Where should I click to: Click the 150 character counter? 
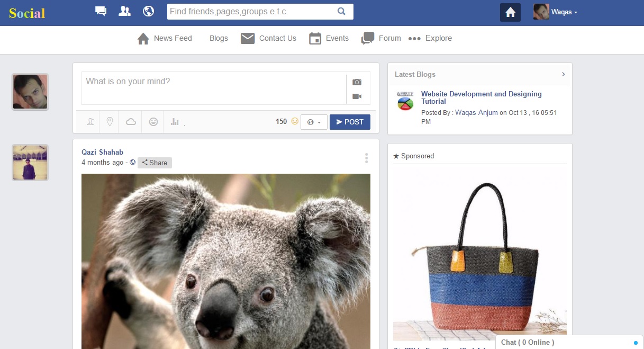click(x=281, y=121)
